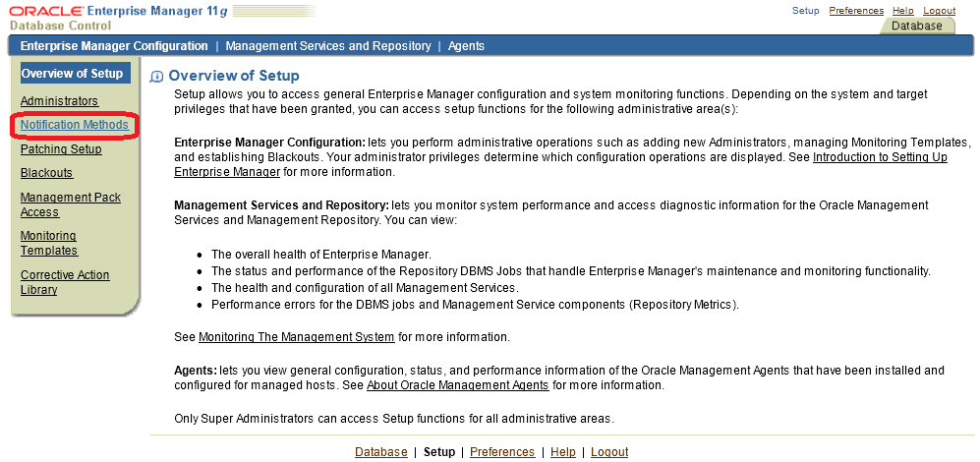Click Logout in top header
Screen dimensions: 980x462
940,11
